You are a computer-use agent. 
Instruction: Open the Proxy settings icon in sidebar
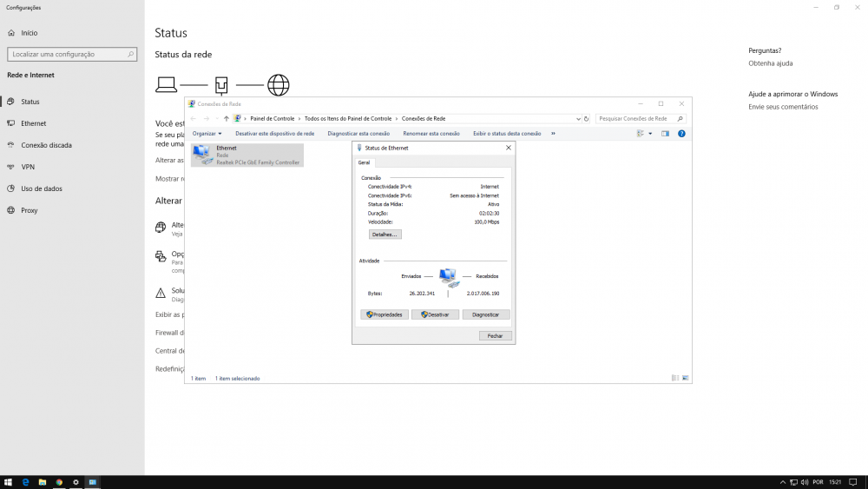click(11, 210)
